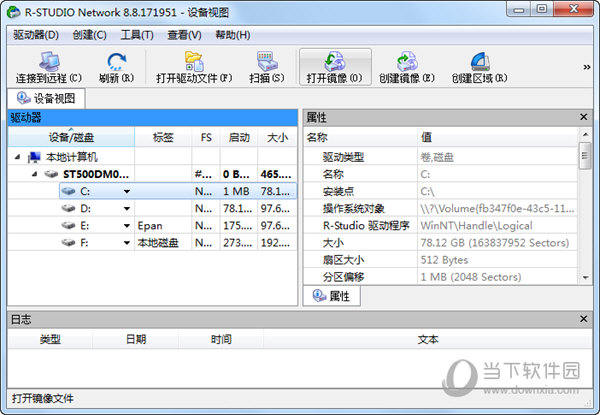Open Drive Files (打开驱动文件) toolbar icon
Screen dimensions: 600x415
point(194,61)
